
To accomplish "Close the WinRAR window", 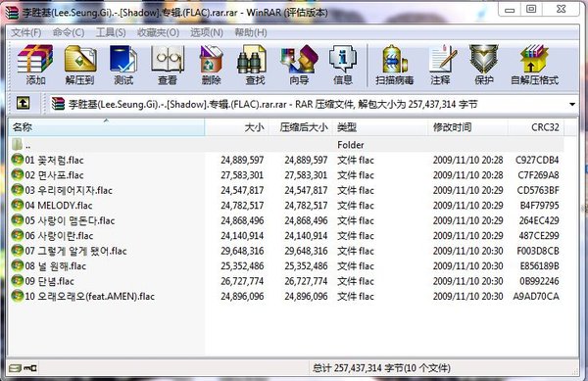I will pyautogui.click(x=561, y=9).
